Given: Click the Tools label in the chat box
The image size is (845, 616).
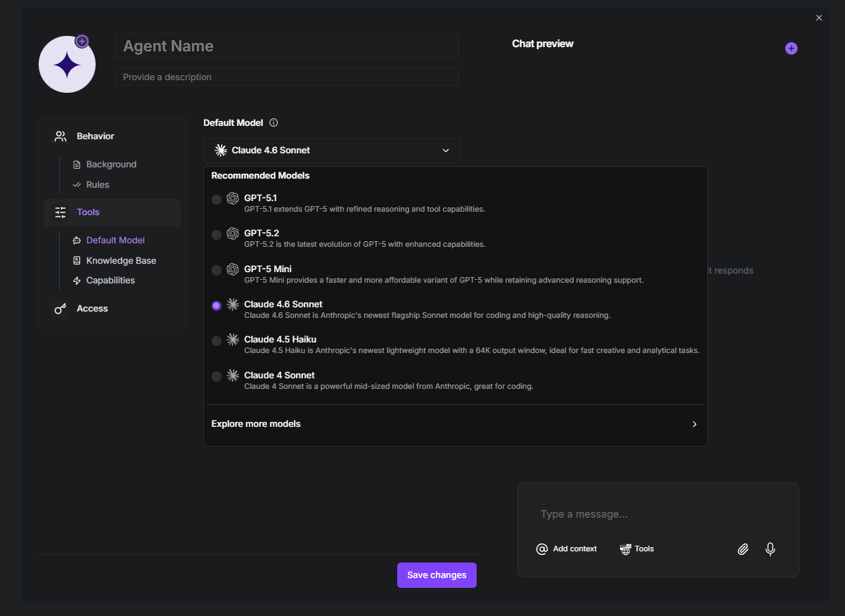Looking at the screenshot, I should [644, 549].
